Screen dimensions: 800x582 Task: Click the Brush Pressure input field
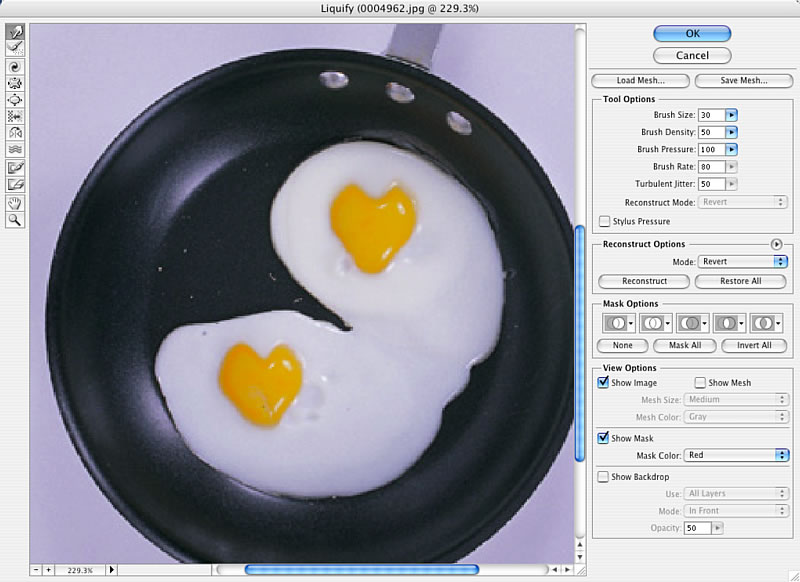(712, 149)
